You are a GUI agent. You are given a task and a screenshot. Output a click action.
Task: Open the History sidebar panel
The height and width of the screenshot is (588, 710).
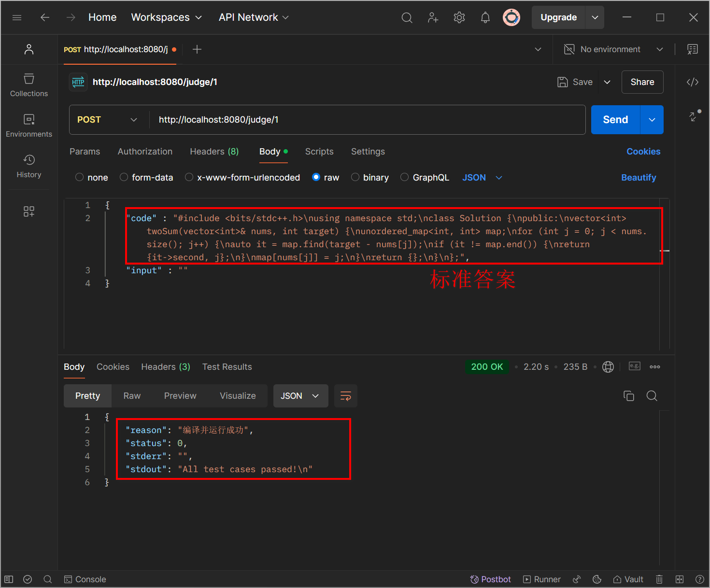coord(29,166)
